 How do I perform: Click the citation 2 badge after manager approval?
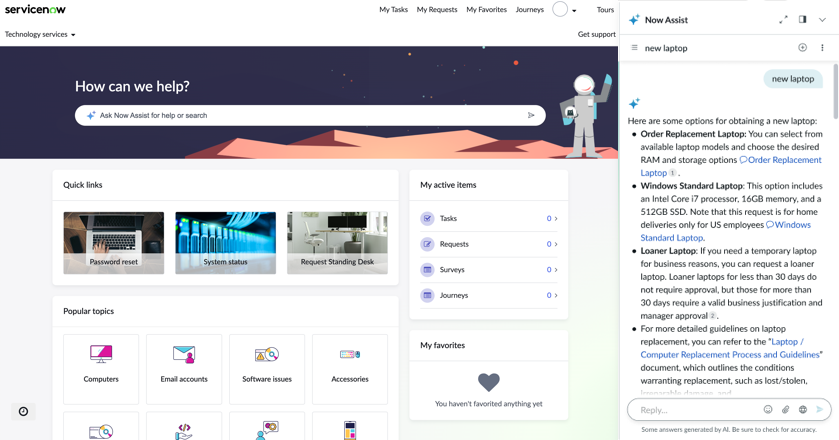(x=713, y=316)
